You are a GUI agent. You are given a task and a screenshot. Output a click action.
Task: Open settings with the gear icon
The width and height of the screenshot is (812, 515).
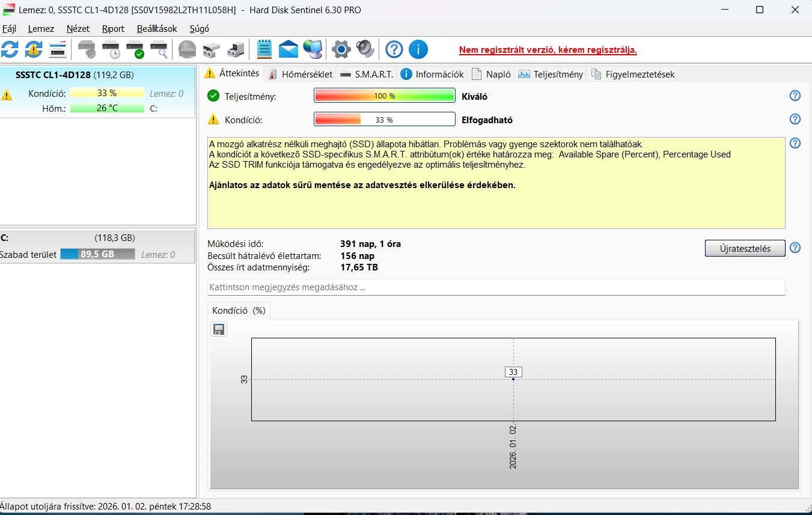tap(341, 49)
